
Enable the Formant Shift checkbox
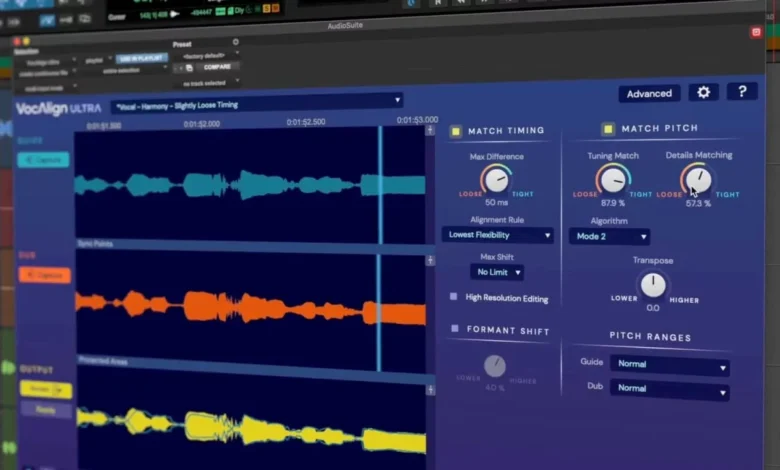tap(455, 328)
